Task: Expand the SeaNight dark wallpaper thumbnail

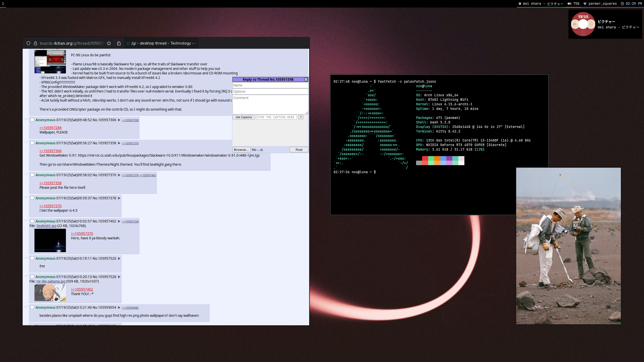Action: tap(50, 240)
